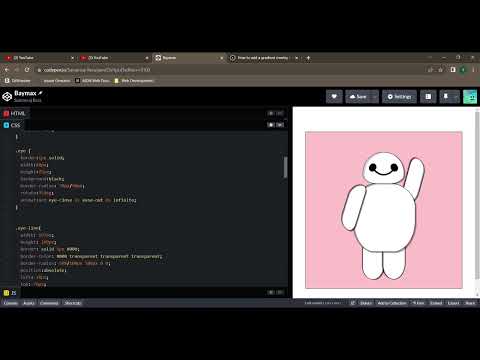
Task: Click the Share footer button
Action: tap(470, 303)
